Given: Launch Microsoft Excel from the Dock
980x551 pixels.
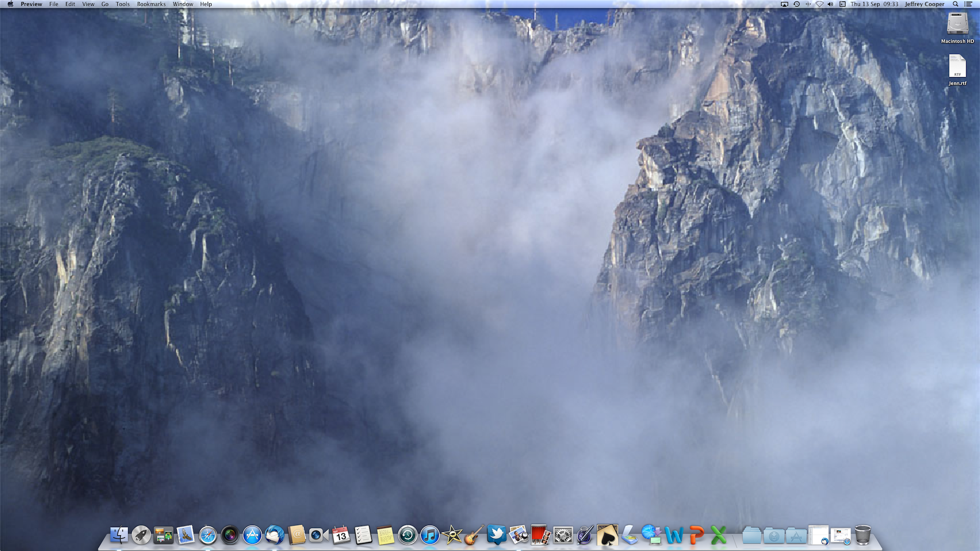Looking at the screenshot, I should 719,535.
